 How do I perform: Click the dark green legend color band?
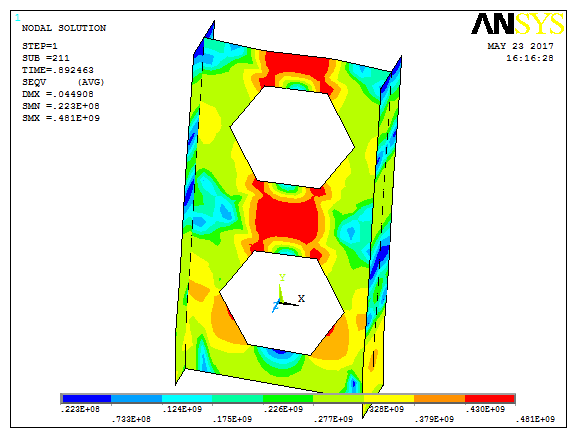tap(288, 399)
